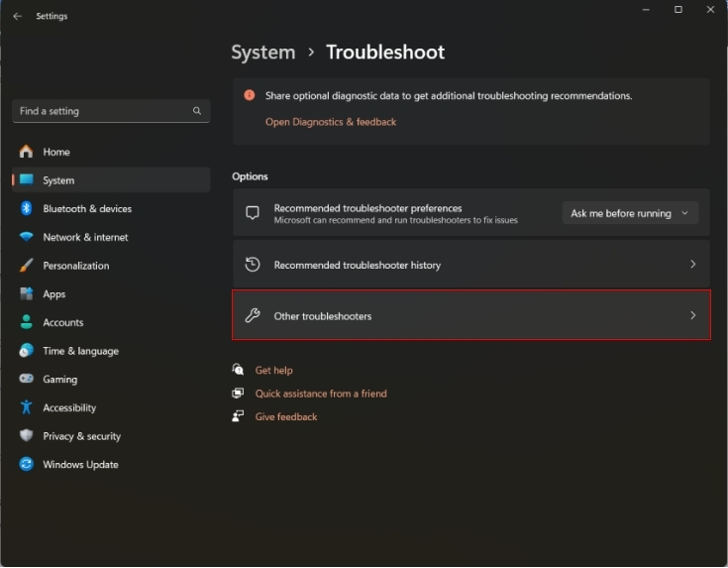Click the search magnifier icon
Image resolution: width=728 pixels, height=568 pixels.
click(197, 111)
